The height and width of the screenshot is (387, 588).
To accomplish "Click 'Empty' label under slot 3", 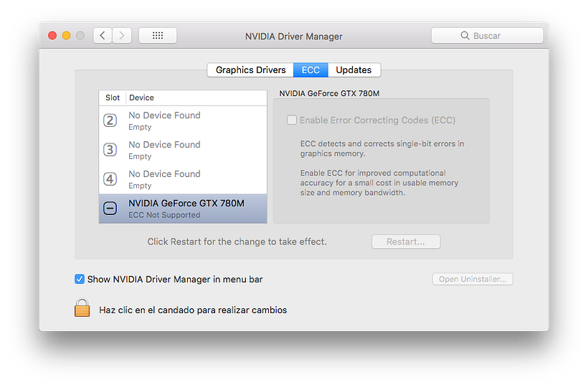I will tap(140, 156).
